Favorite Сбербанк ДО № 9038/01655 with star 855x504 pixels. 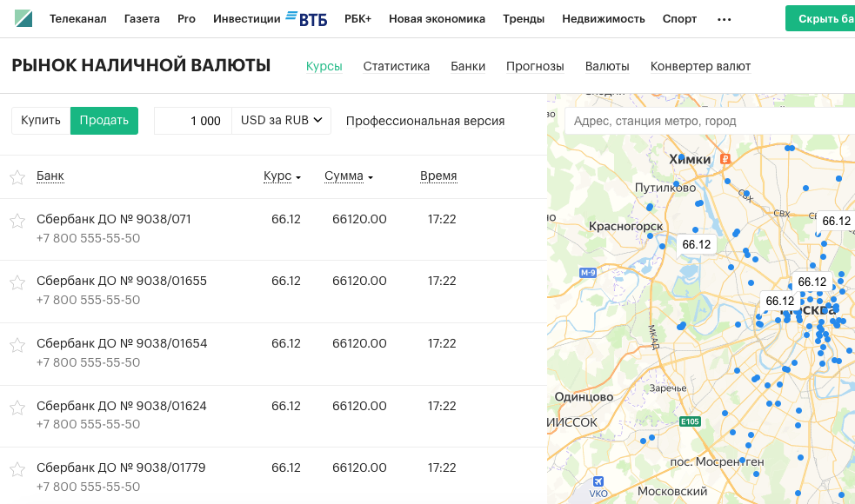pos(17,282)
